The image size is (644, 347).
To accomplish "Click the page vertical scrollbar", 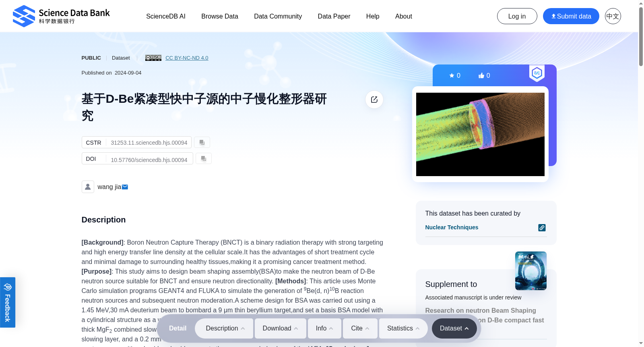I will pos(641,36).
